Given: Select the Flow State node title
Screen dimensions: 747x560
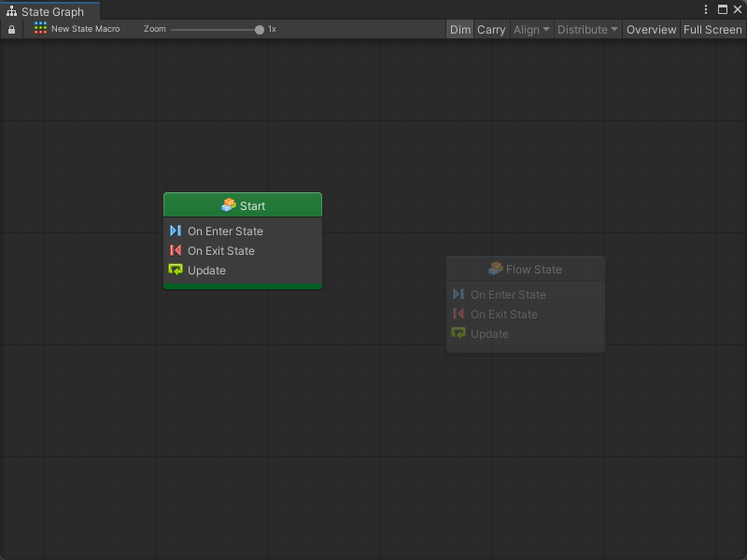Looking at the screenshot, I should (x=534, y=270).
